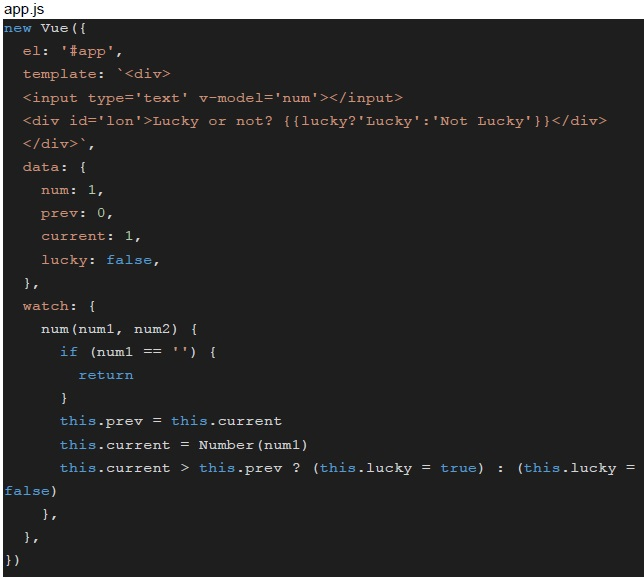Click the div id='lon' Lucky or not line
This screenshot has width=644, height=579.
[x=315, y=121]
